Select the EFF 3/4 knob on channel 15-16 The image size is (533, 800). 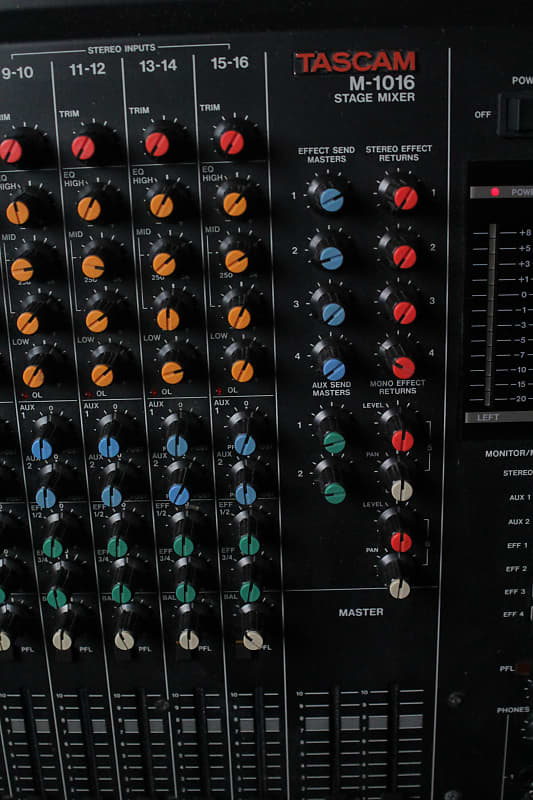(250, 592)
